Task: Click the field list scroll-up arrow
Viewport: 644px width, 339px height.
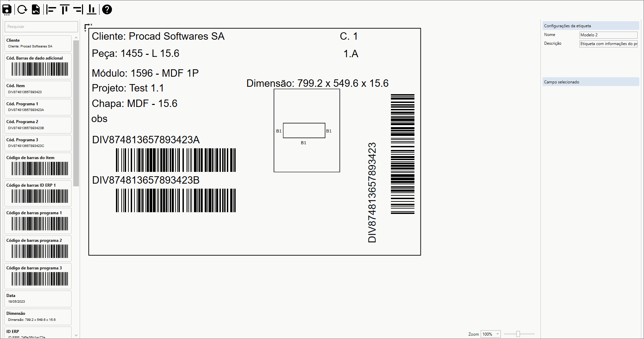Action: click(76, 38)
